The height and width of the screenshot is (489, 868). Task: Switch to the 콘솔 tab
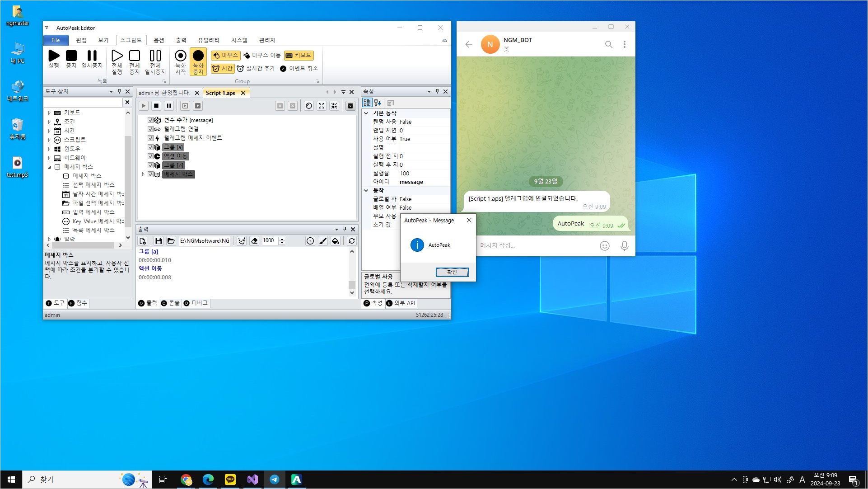(x=171, y=303)
